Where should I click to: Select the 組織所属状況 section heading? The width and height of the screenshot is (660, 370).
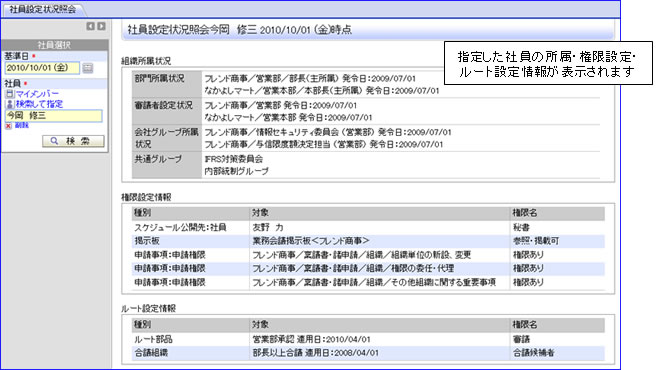click(146, 61)
